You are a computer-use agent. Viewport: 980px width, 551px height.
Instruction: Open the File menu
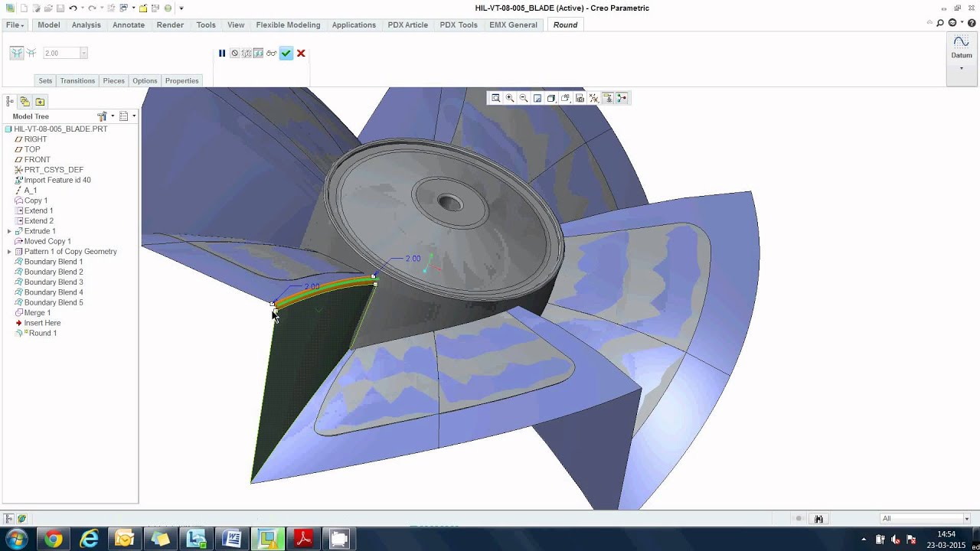[x=15, y=24]
